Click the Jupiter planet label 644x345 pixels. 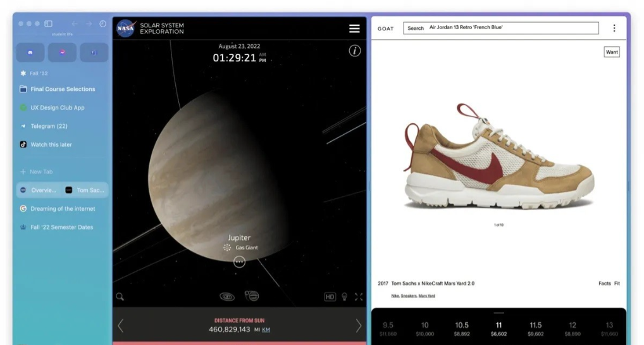coord(240,237)
